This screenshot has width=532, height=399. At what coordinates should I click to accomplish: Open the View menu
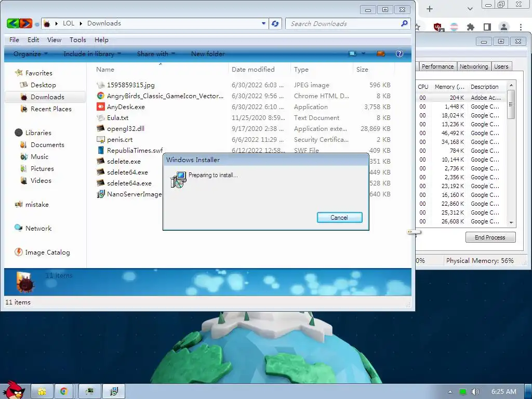(x=54, y=39)
